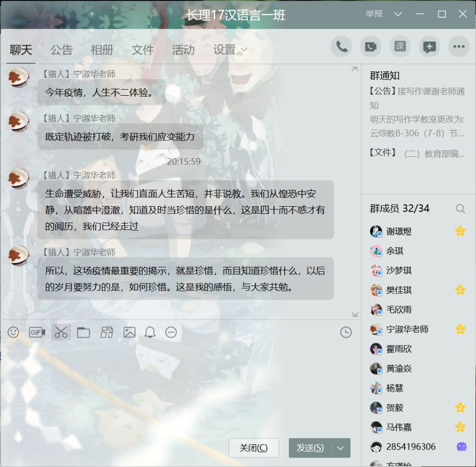Open the emoji picker

point(13,332)
